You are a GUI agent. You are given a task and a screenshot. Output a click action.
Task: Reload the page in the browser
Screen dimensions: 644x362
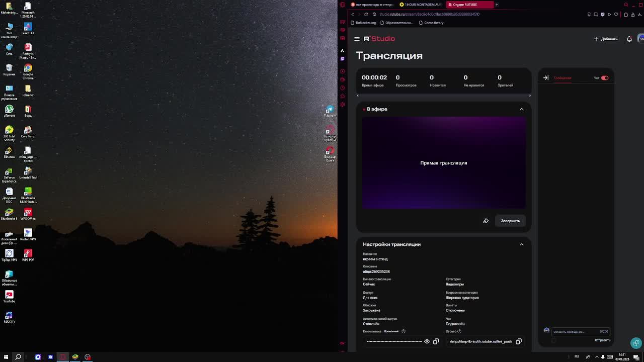point(366,14)
